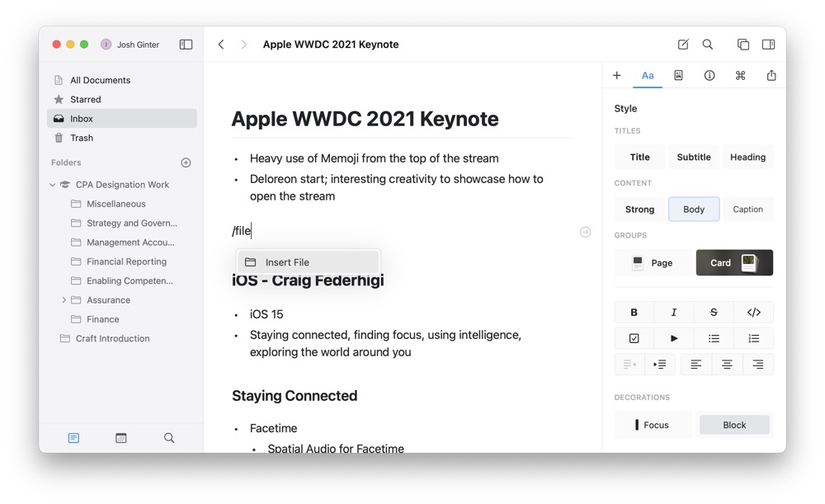Apply Heading style
The image size is (825, 504).
point(747,157)
